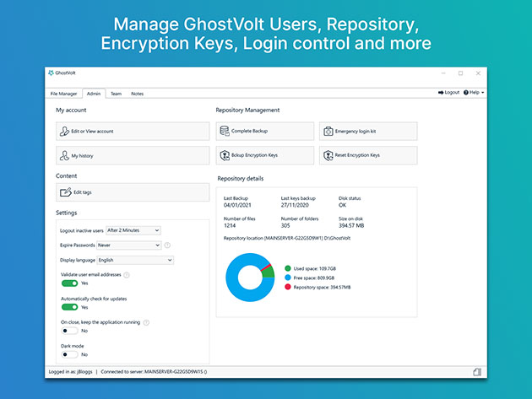This screenshot has height=399, width=532.
Task: Click Last Backup date 04/01/2021
Action: coord(237,205)
